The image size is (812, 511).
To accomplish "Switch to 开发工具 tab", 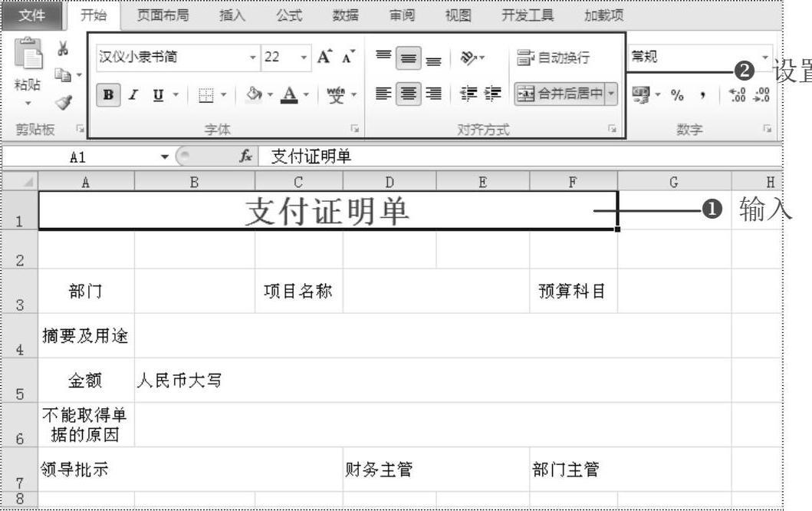I will pos(528,15).
